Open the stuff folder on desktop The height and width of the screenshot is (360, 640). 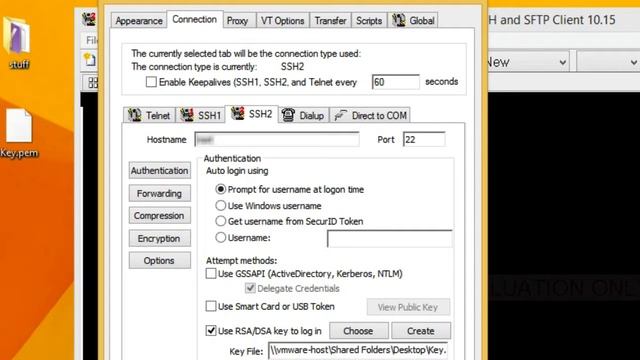click(18, 43)
